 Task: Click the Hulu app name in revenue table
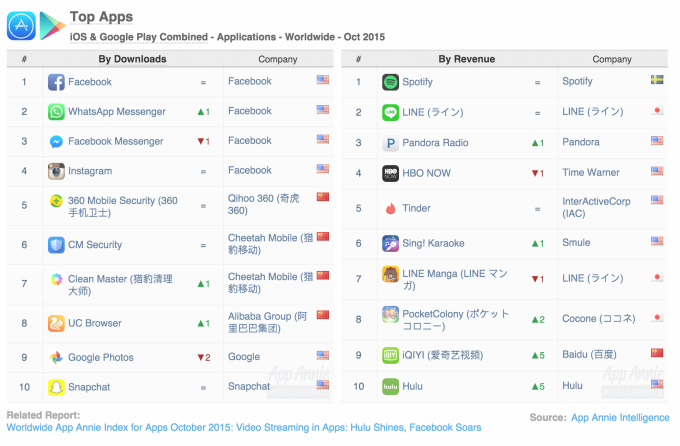[x=412, y=387]
